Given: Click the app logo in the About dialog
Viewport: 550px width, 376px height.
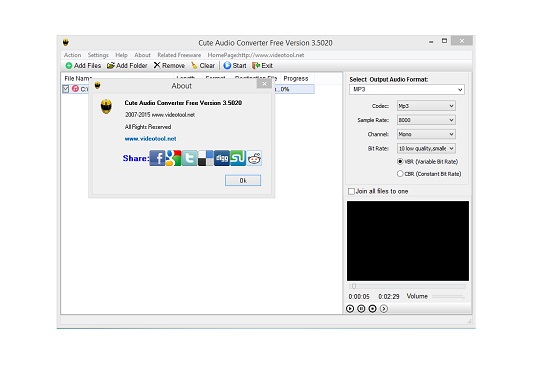Looking at the screenshot, I should pyautogui.click(x=106, y=106).
